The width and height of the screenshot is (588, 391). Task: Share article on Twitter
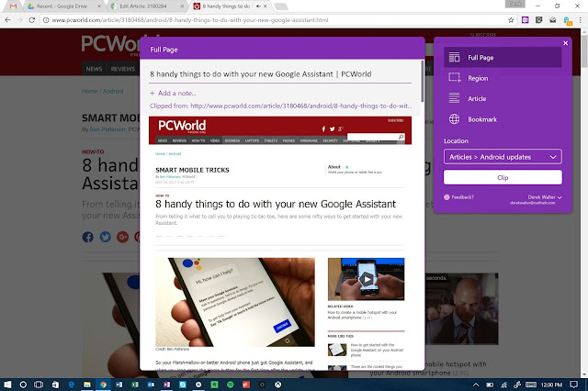[x=106, y=237]
